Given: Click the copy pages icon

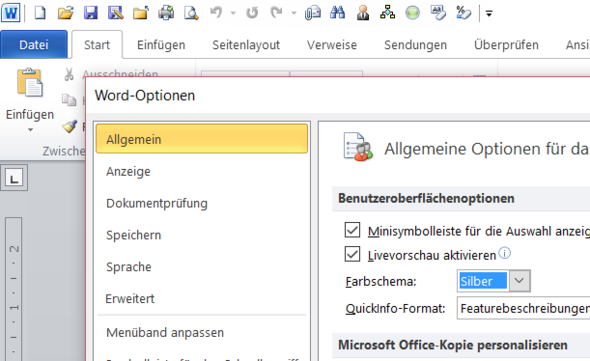Looking at the screenshot, I should [69, 100].
